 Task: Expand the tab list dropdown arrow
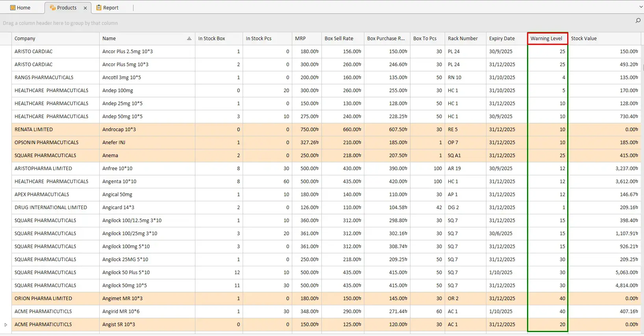click(641, 7)
